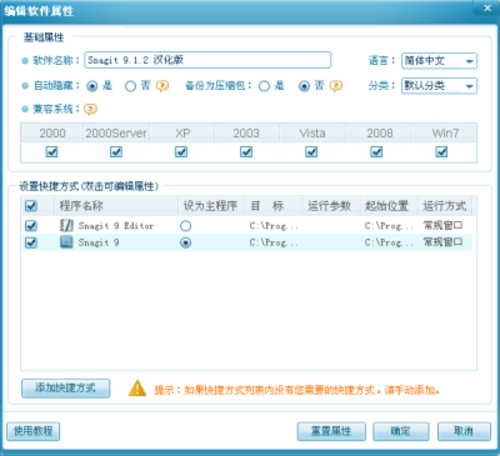The image size is (500, 456).
Task: Open the 语言 dropdown showing 简体中文
Action: click(x=439, y=61)
